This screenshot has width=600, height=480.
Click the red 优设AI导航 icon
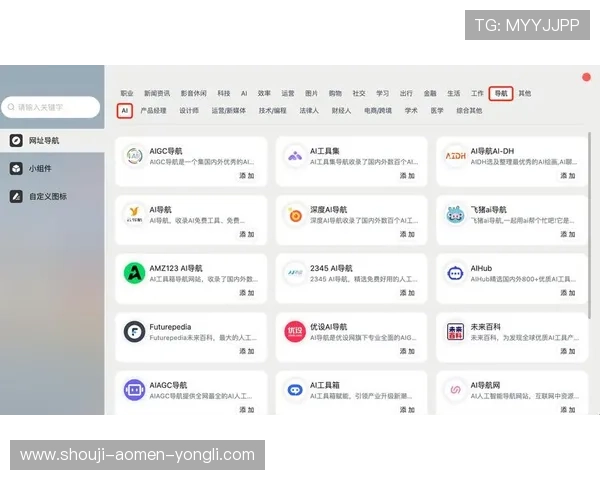pyautogui.click(x=295, y=331)
